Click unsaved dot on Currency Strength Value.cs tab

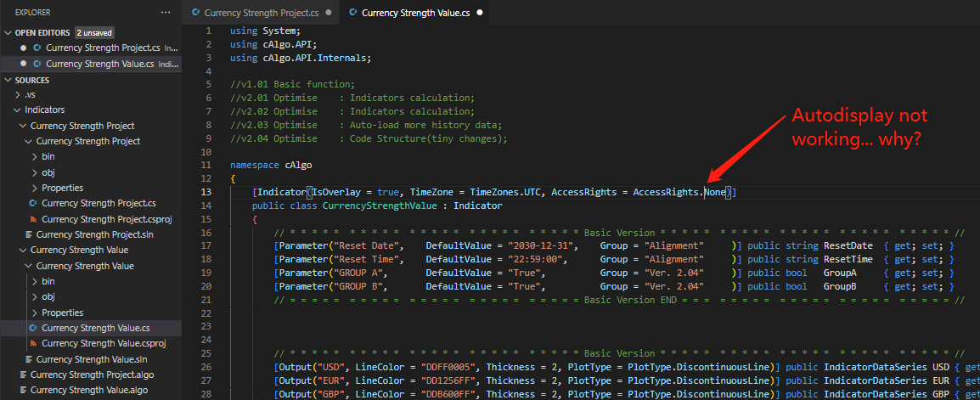tap(480, 13)
